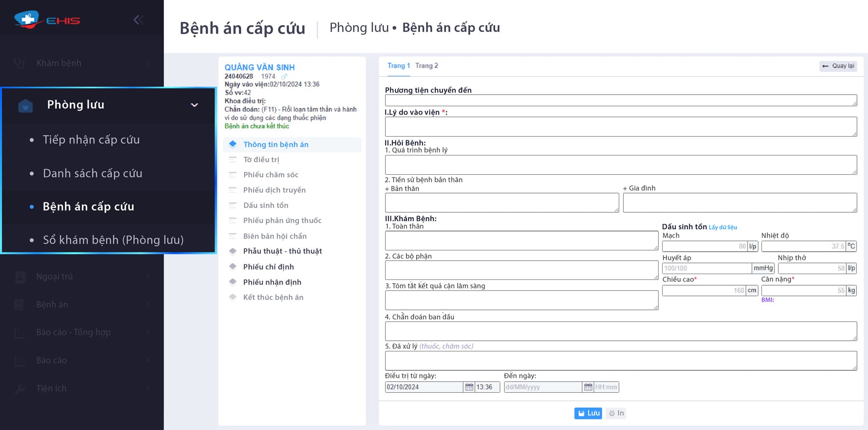Image resolution: width=868 pixels, height=430 pixels.
Task: Switch to the Trang 2 tab
Action: 427,66
